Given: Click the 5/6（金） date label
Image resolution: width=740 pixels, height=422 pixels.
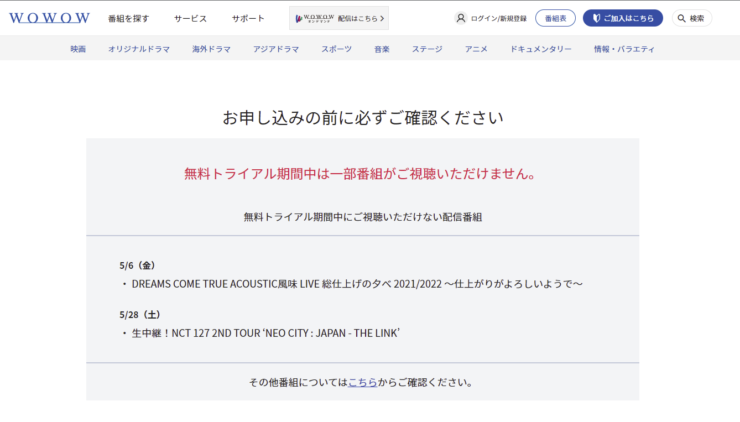Looking at the screenshot, I should pyautogui.click(x=137, y=265).
